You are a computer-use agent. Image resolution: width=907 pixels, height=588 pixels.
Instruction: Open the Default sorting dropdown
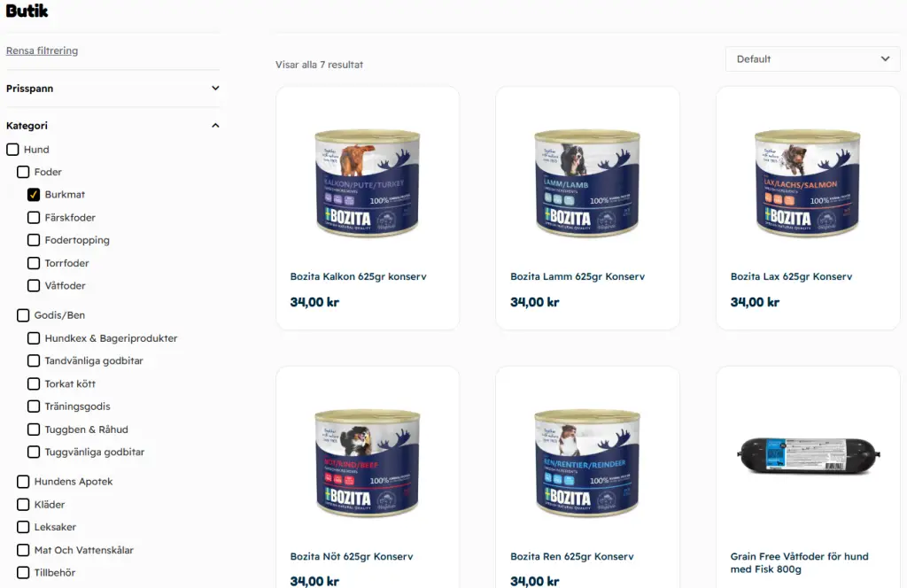[813, 59]
